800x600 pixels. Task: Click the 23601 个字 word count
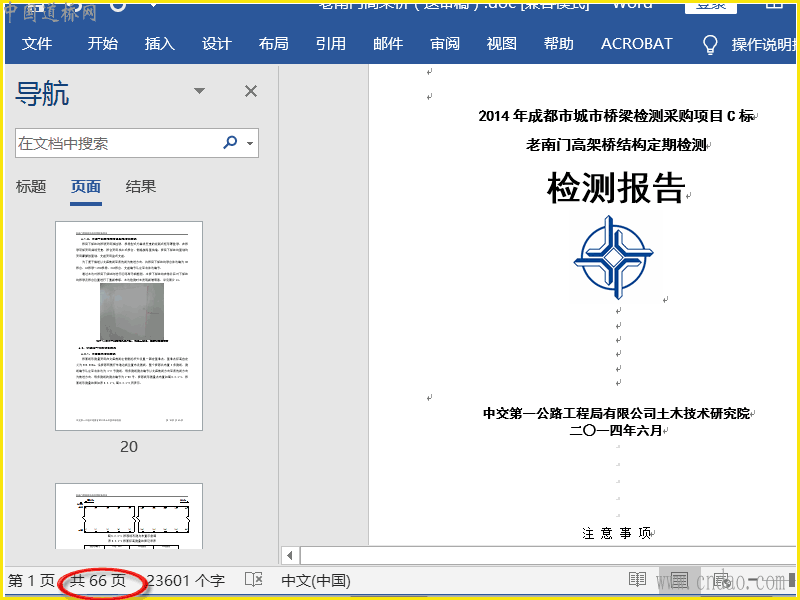(x=186, y=580)
